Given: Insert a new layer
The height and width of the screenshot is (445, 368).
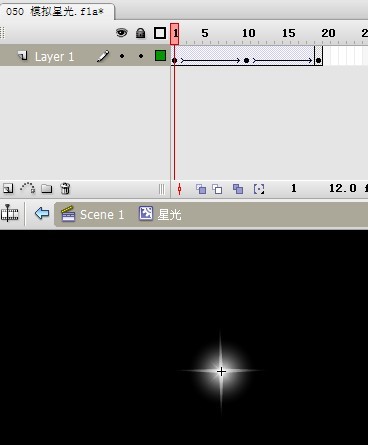Looking at the screenshot, I should coord(8,189).
